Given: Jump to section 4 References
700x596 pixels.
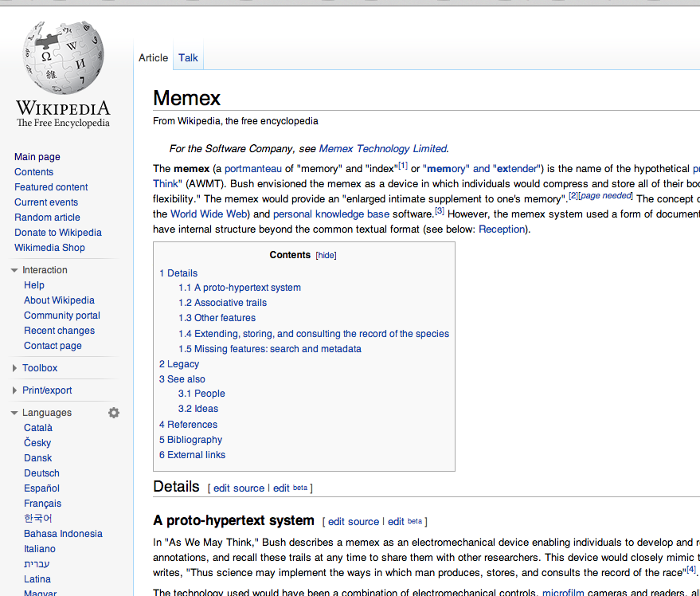Looking at the screenshot, I should [189, 425].
